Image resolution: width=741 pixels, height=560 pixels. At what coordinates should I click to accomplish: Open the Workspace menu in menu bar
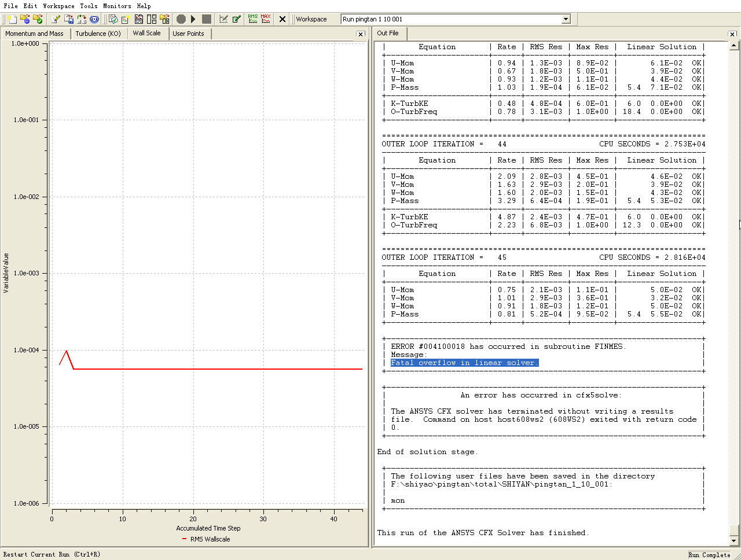pos(58,6)
